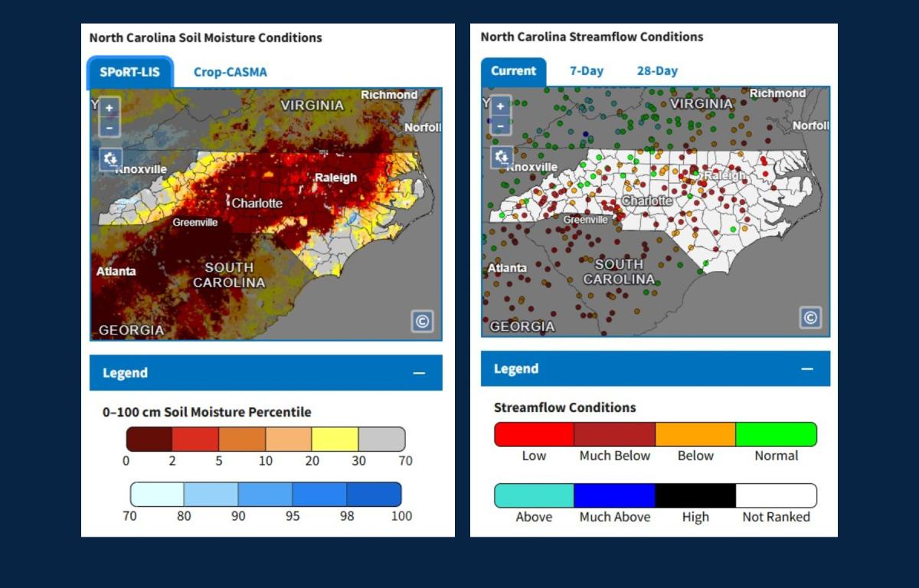Viewport: 919px width, 588px height.
Task: Zoom out on the streamflow map
Action: (x=499, y=126)
